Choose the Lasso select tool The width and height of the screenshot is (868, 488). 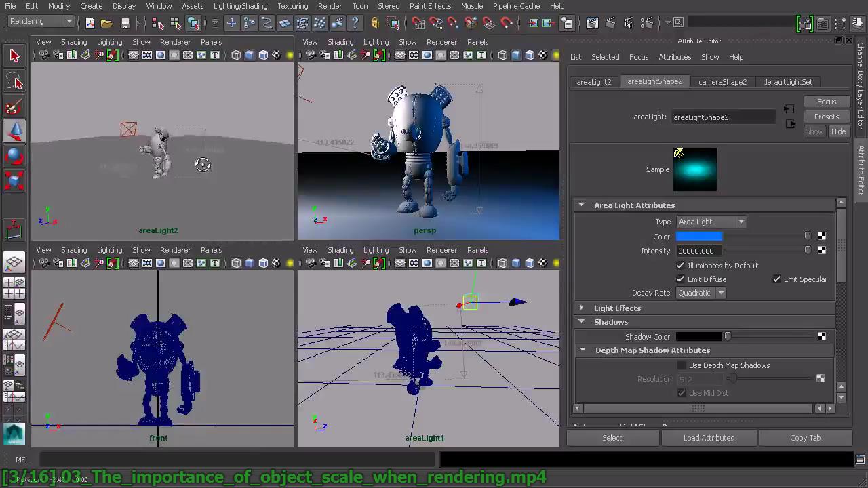pos(14,82)
